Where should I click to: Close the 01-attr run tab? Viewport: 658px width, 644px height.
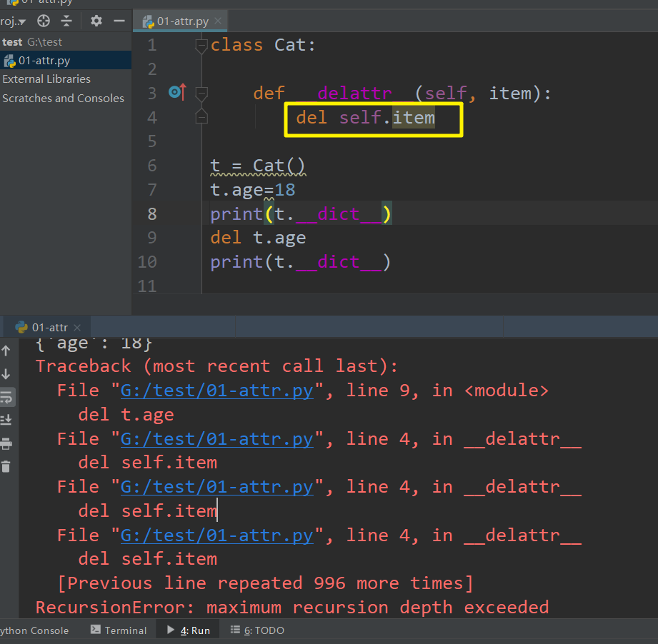coord(76,328)
